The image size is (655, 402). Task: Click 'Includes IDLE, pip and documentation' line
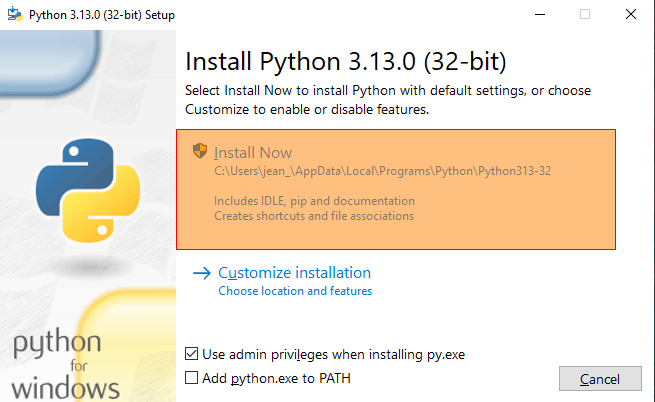click(x=314, y=201)
